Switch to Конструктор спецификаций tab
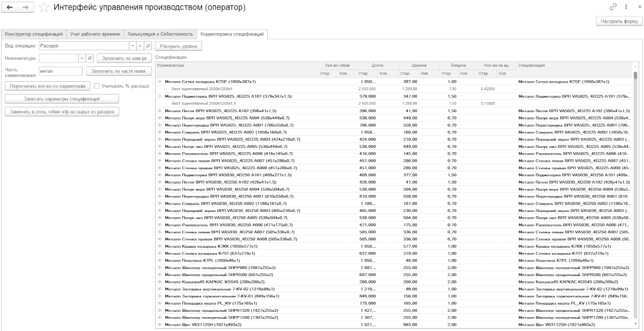Screen dimensions: 644x331 [33, 34]
